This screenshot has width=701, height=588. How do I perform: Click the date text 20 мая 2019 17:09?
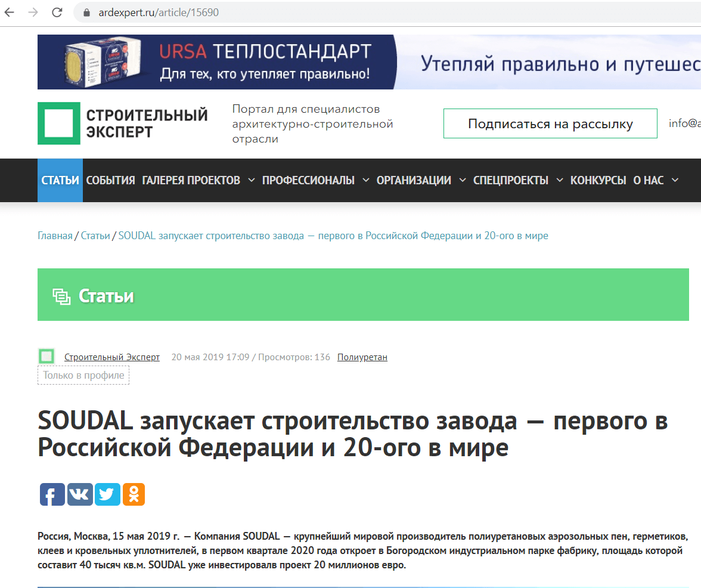click(x=210, y=357)
